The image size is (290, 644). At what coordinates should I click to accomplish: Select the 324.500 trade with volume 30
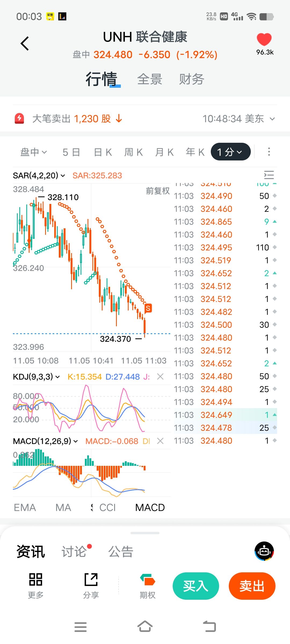pos(225,325)
